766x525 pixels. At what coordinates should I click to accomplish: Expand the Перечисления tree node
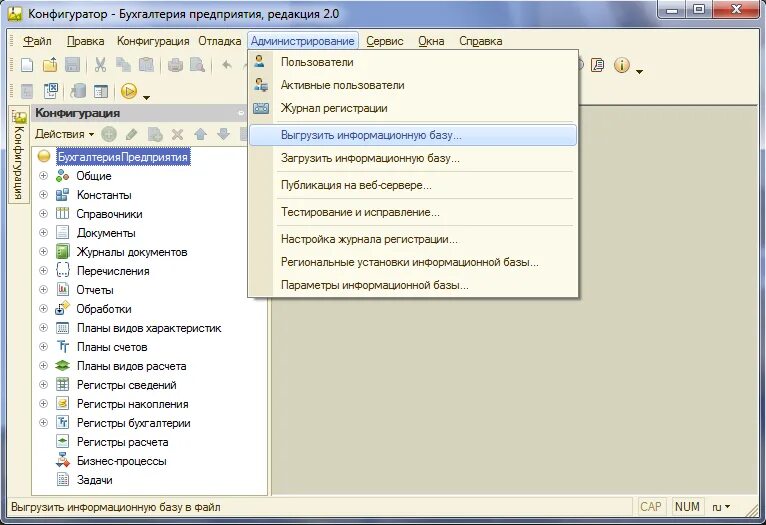click(43, 271)
